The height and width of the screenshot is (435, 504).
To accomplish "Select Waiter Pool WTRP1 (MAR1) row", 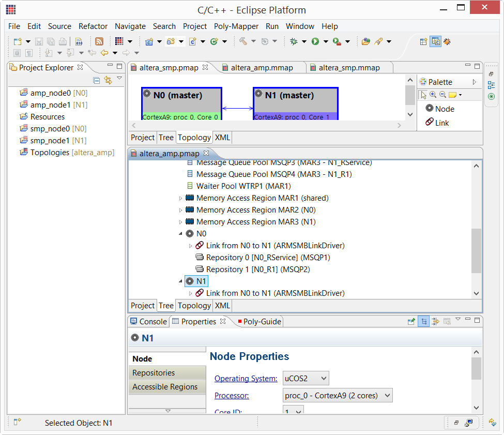I will point(239,186).
